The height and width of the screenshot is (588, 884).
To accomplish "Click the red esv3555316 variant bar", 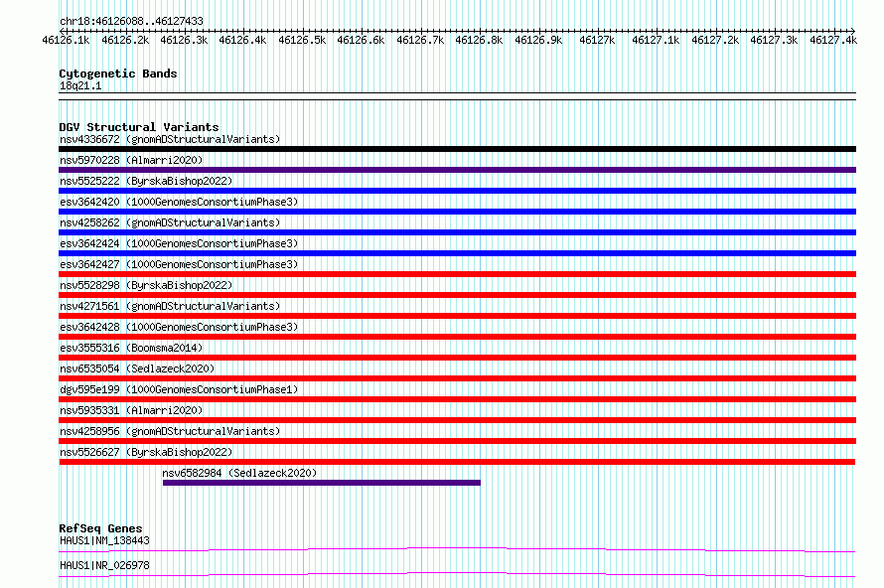I will coord(457,358).
